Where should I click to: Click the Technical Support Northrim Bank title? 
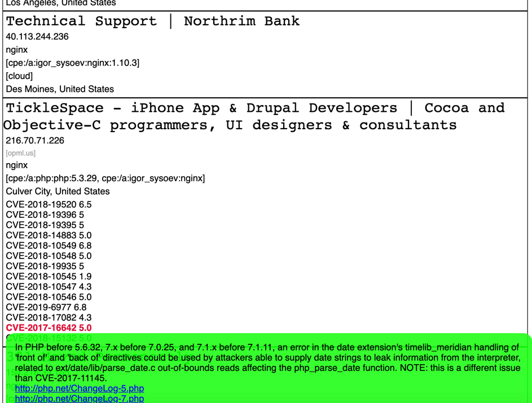coord(153,21)
